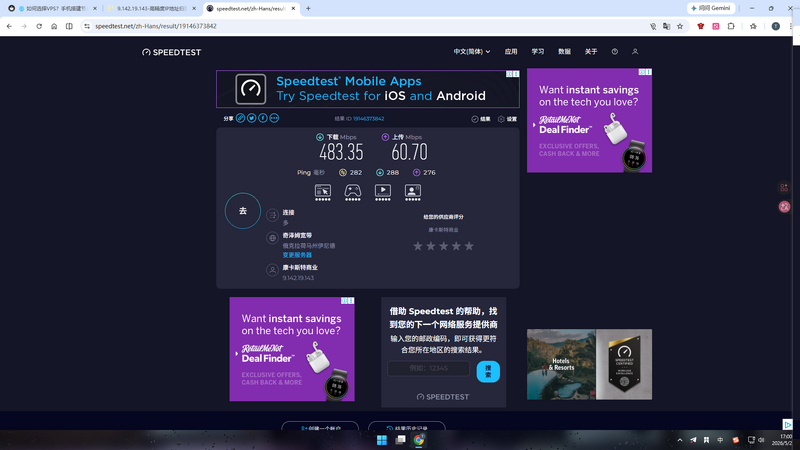Click the red extension icon in toolbar
The image size is (800, 450).
701,26
